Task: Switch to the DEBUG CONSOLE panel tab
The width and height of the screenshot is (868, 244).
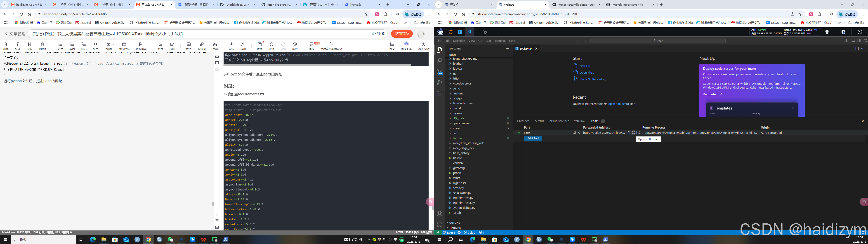Action: [x=559, y=121]
